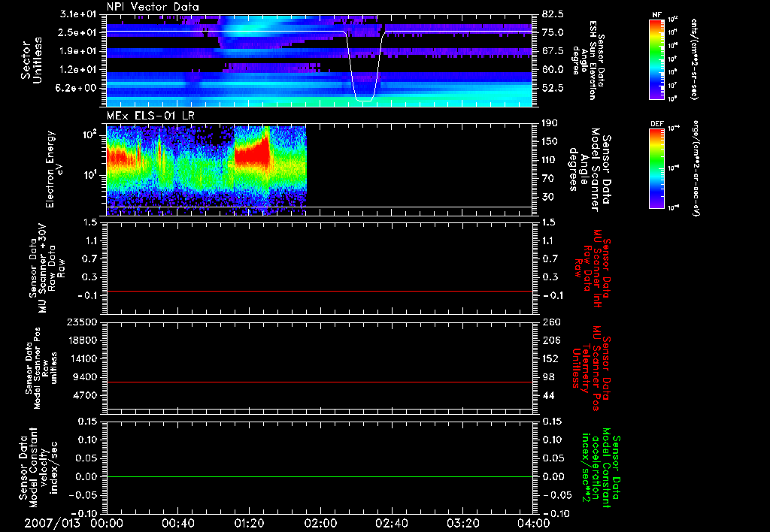Click the red 'MU Scanner Pos Telemetry' title
This screenshot has width=770, height=532.
pos(591,368)
